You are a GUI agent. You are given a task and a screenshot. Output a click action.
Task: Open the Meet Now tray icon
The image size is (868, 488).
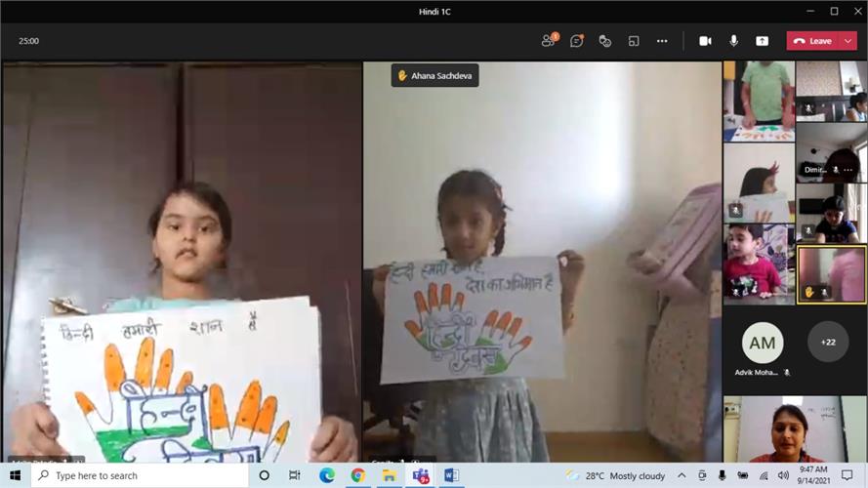pyautogui.click(x=702, y=476)
